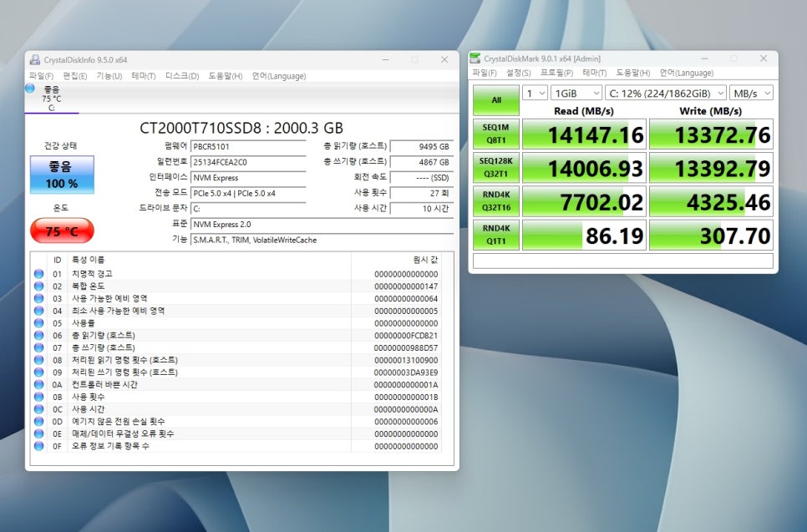The width and height of the screenshot is (807, 532).
Task: Click the RND4K Q32T16 read result 7702.02
Action: (584, 201)
